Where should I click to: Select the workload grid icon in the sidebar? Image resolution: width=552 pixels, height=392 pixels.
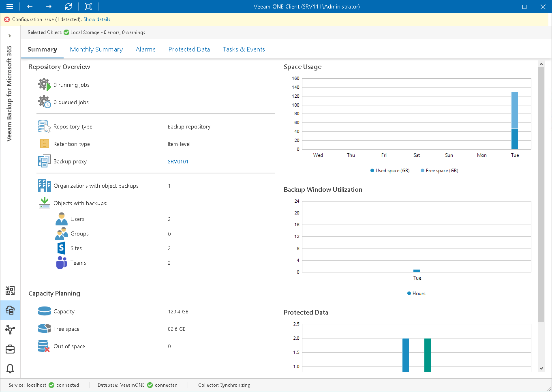click(10, 291)
